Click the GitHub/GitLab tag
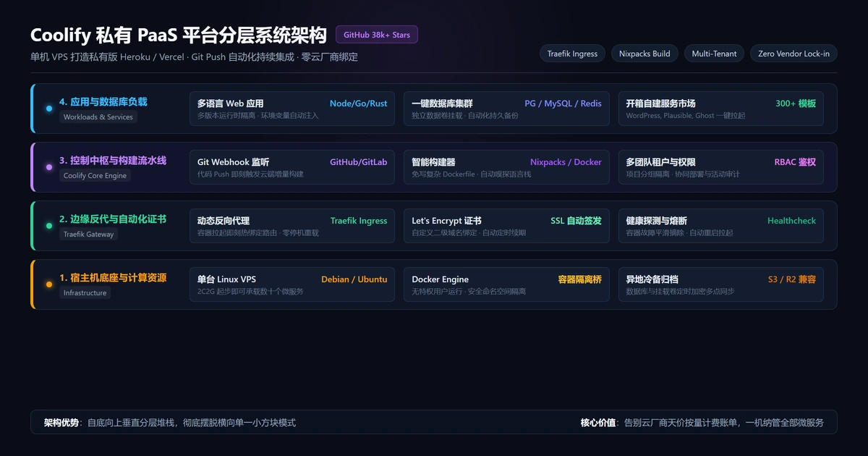This screenshot has width=868, height=456. click(x=358, y=162)
